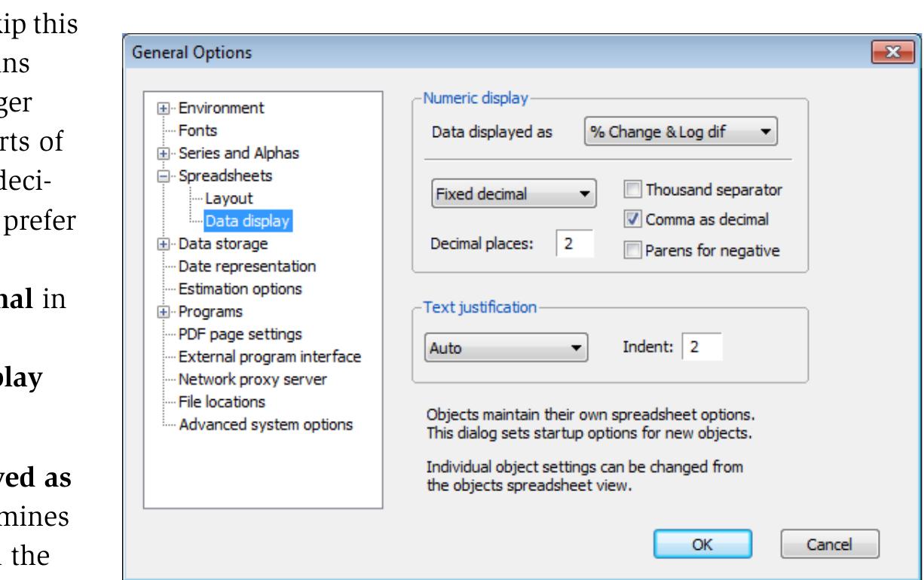
Task: Open Advanced system options
Action: pos(265,424)
